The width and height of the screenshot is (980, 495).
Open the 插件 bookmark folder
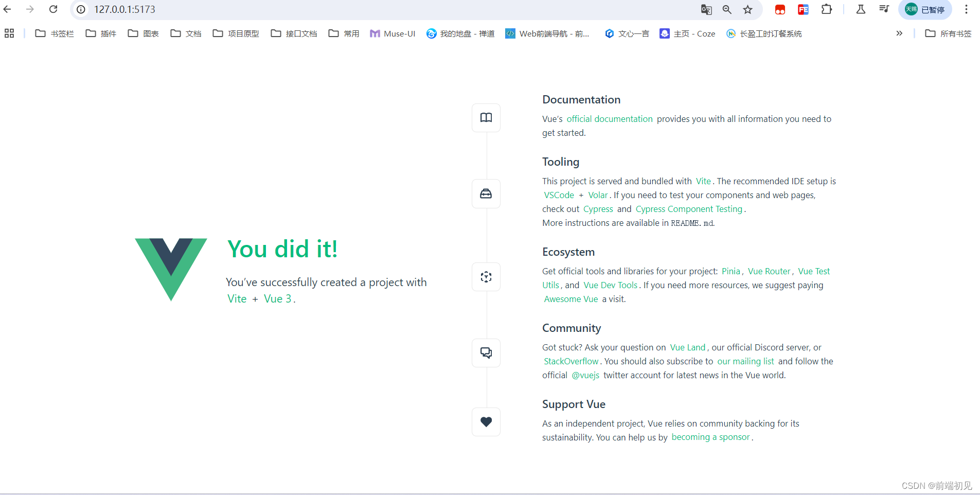(101, 33)
